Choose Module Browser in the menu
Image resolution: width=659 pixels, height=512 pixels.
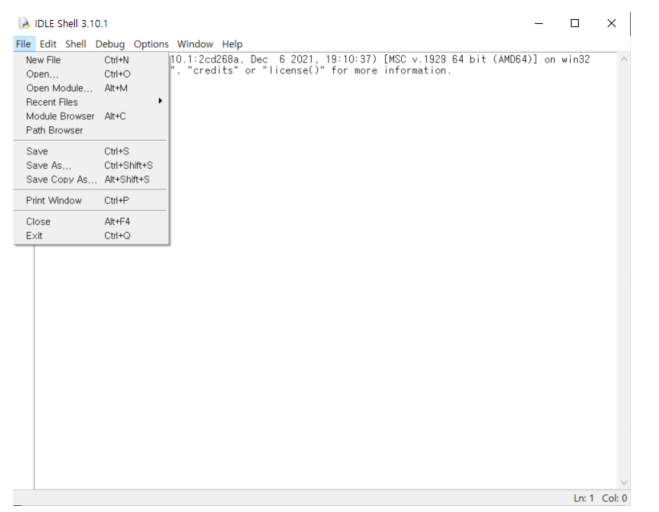[x=91, y=116]
